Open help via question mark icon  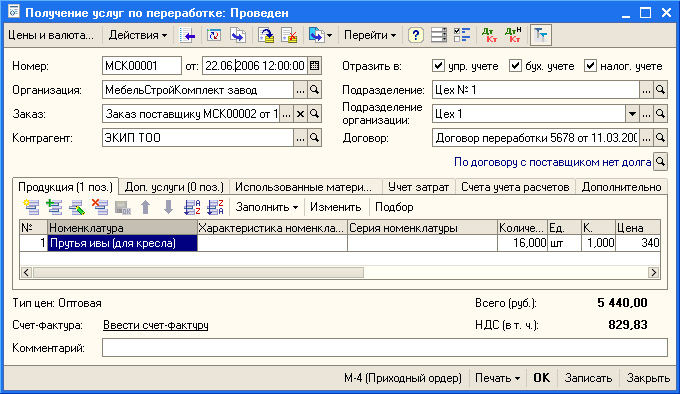pyautogui.click(x=415, y=35)
